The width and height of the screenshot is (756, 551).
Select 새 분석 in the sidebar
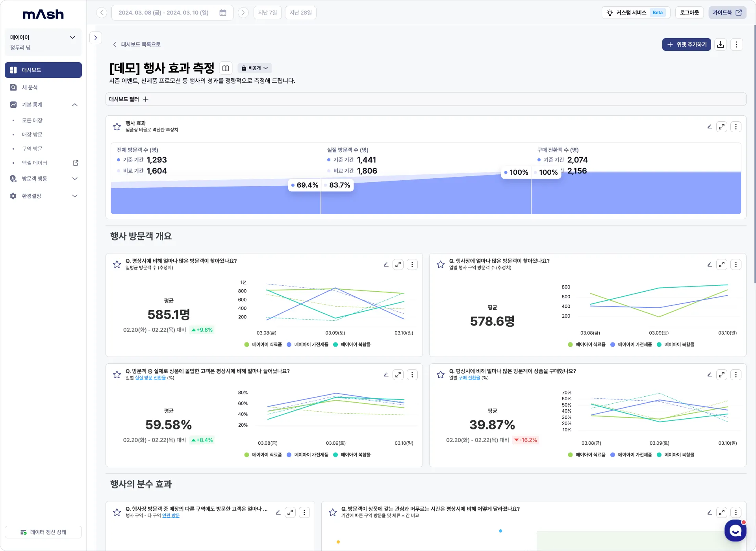coord(30,87)
